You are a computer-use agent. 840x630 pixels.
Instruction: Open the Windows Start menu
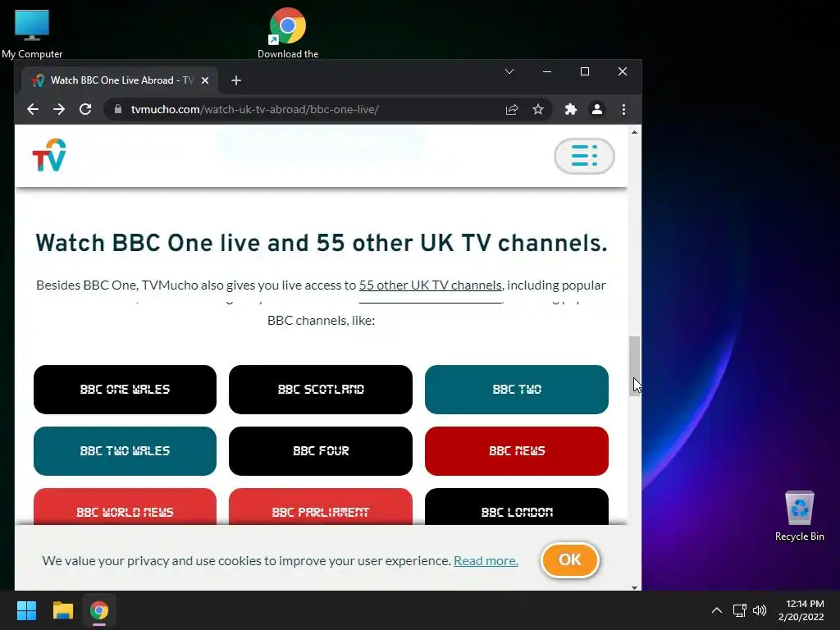pyautogui.click(x=26, y=610)
